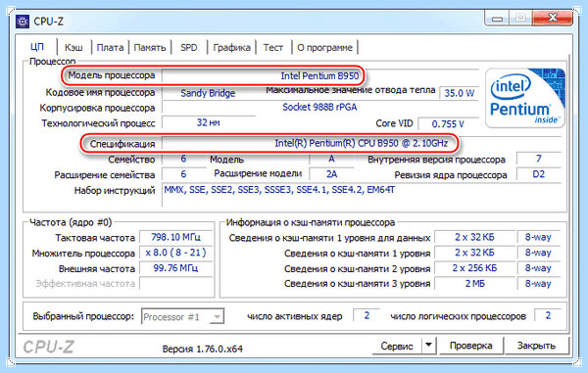The height and width of the screenshot is (373, 588).
Task: Click the specification field with CPU B950 @ 2.10GHz
Action: point(362,144)
